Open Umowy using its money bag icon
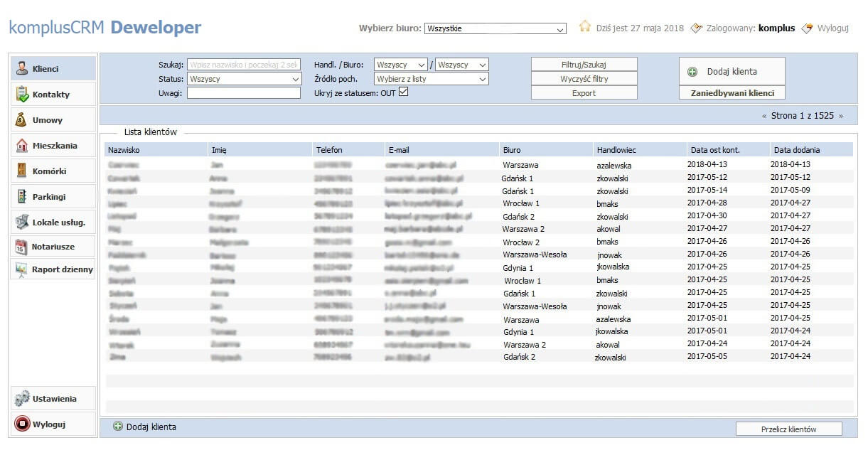868x450 pixels. pyautogui.click(x=22, y=120)
